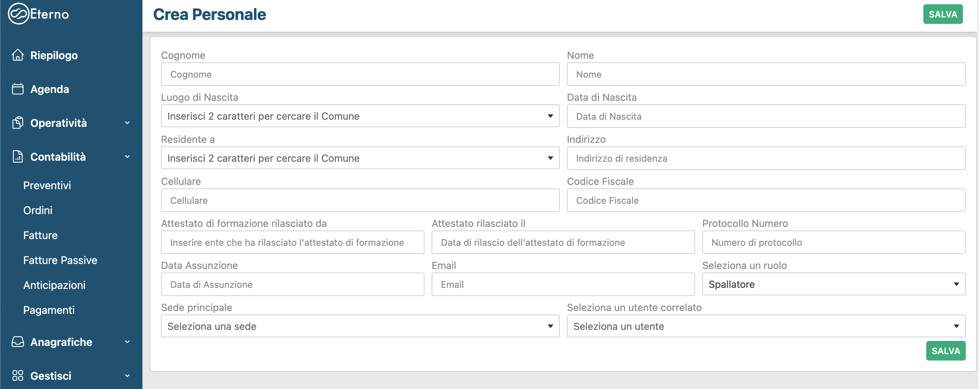Viewport: 980px width, 389px height.
Task: Open the Seleziona un ruolo dropdown
Action: point(833,284)
